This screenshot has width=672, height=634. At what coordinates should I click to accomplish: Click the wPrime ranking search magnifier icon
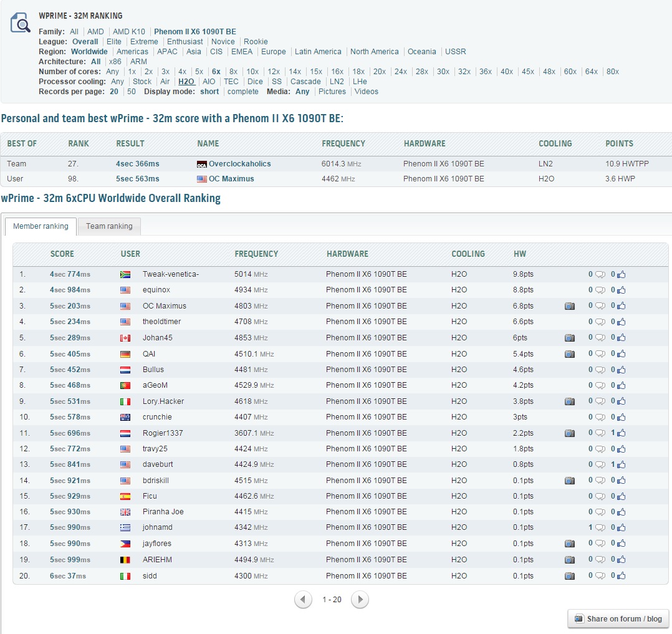click(21, 23)
